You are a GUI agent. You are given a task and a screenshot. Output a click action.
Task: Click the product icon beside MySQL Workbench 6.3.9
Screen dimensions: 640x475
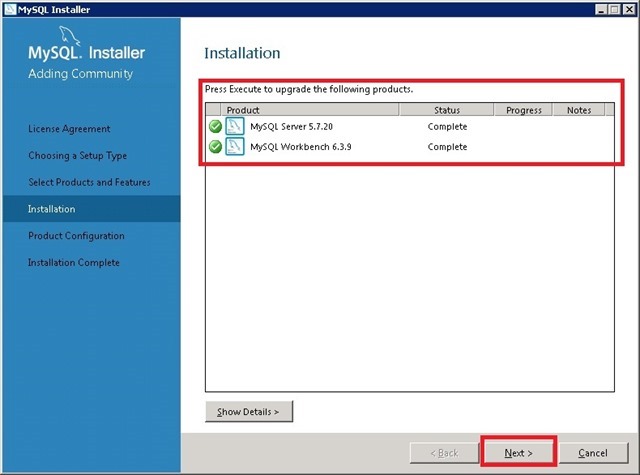(x=235, y=146)
